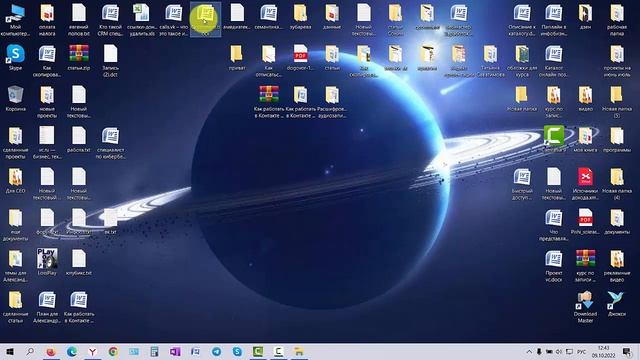Select the Запись (2).dct file icon

pos(110,60)
